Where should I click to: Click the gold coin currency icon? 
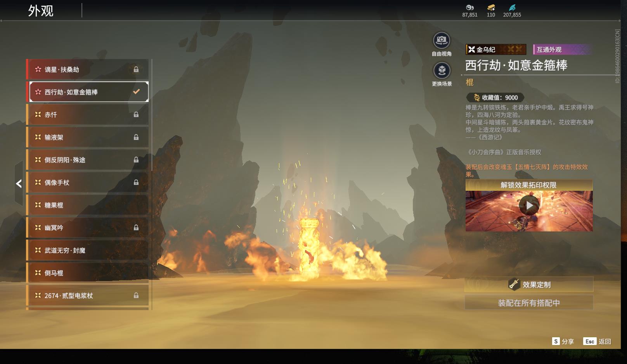tap(469, 7)
